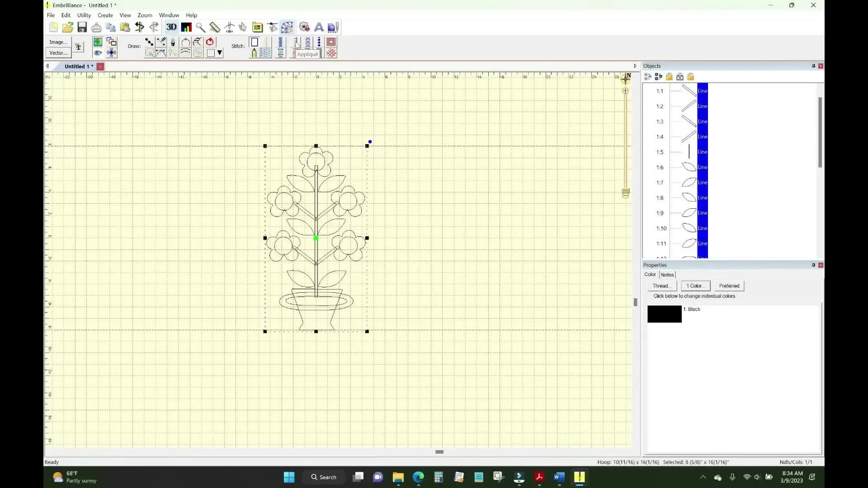Open the Draw shape options dropdown arrow
The width and height of the screenshot is (868, 488).
coord(219,52)
